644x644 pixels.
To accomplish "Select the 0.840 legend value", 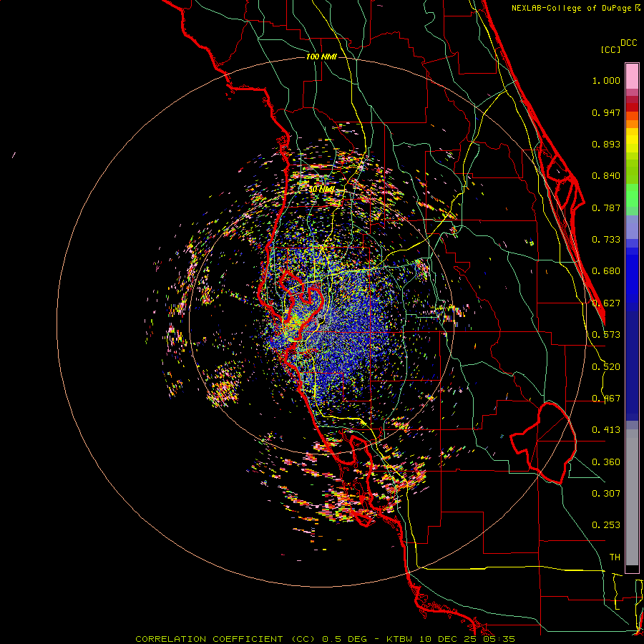I will (x=606, y=176).
